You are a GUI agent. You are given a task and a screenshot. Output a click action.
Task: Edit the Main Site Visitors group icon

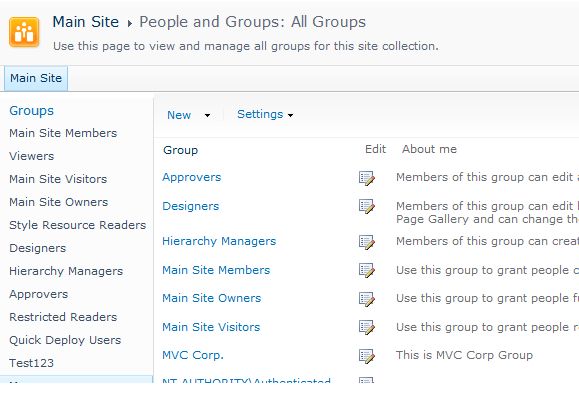(367, 327)
